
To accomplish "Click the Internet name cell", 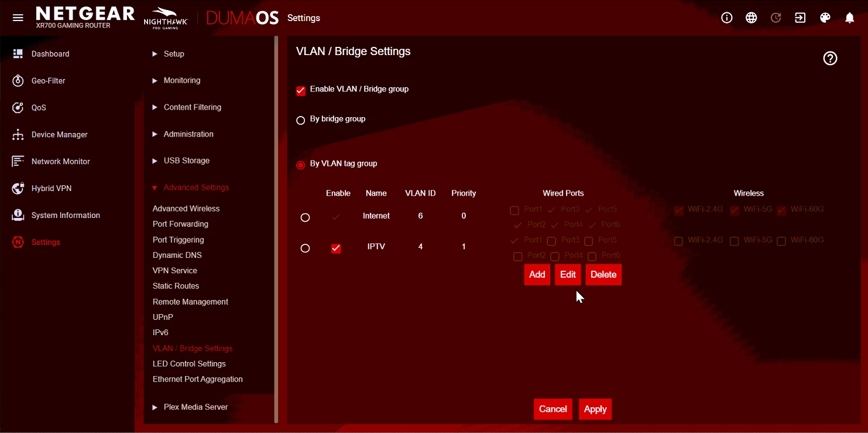I will coord(376,216).
